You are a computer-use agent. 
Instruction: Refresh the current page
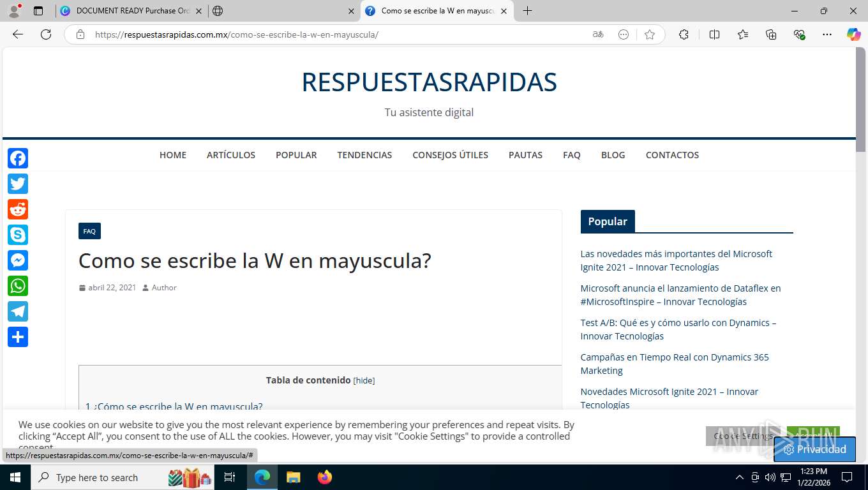[46, 34]
